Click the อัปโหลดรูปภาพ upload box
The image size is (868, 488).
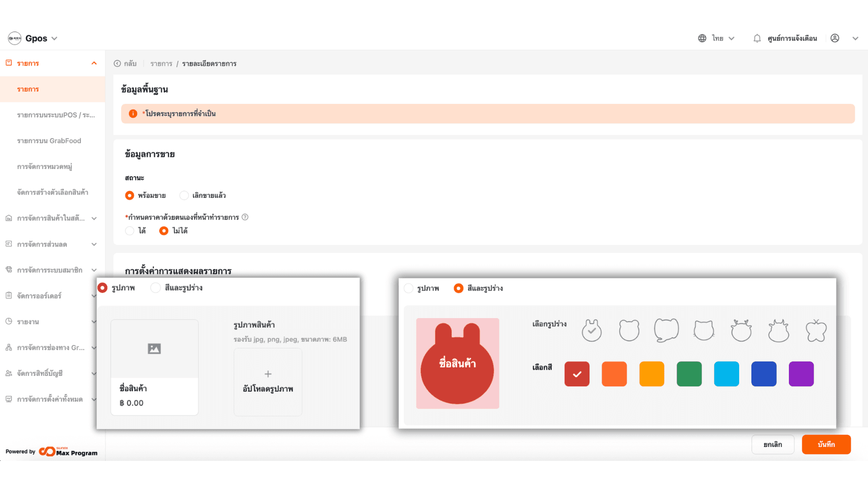click(x=268, y=382)
